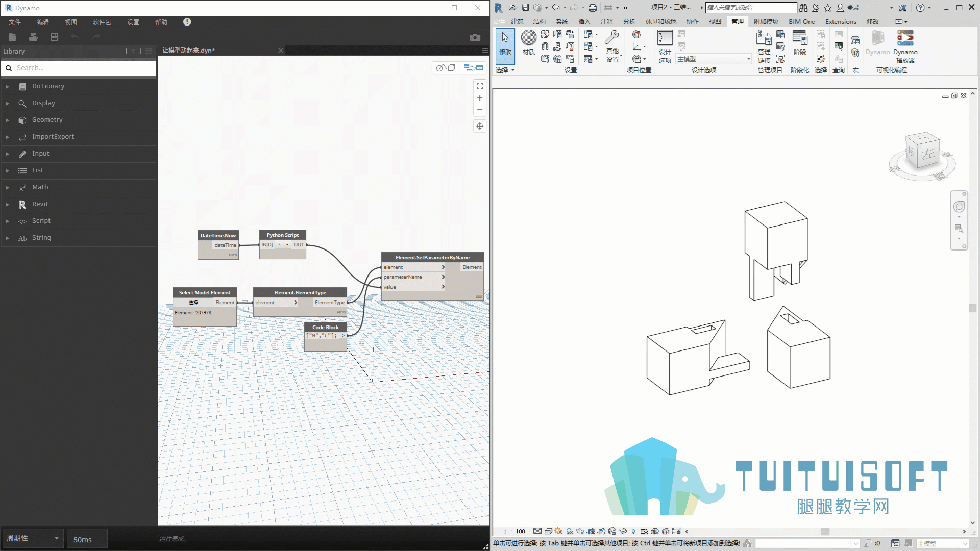Toggle reveal hidden elements lightbulb
The image size is (980, 551).
click(x=633, y=531)
